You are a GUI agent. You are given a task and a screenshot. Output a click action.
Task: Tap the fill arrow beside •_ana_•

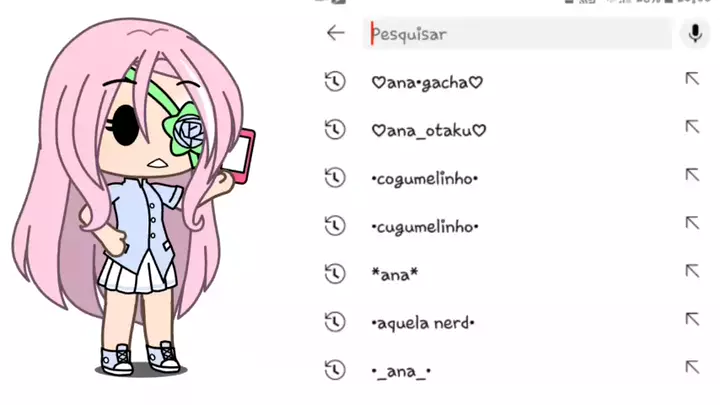[692, 367]
